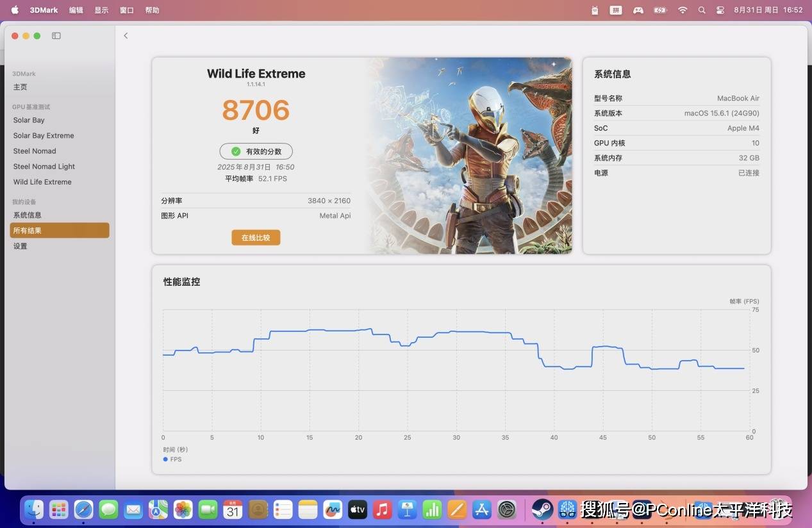
Task: Click the 3840 × 2160 resolution value
Action: click(329, 201)
